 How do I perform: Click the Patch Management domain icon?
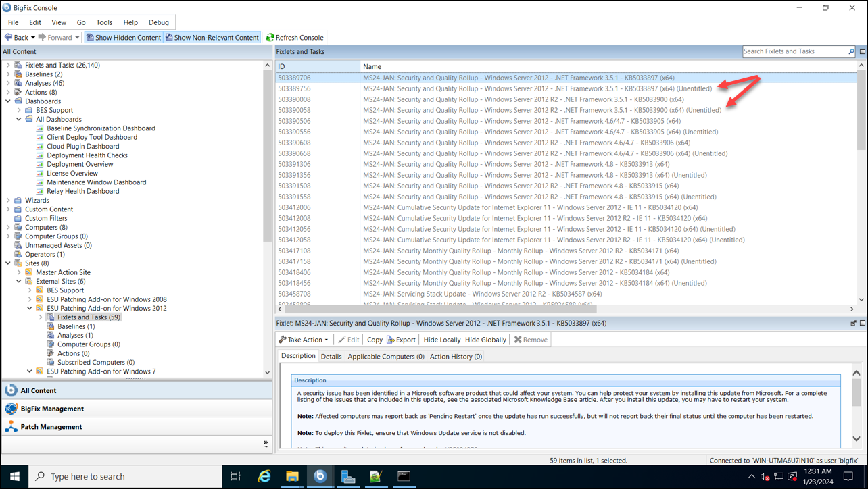tap(11, 426)
